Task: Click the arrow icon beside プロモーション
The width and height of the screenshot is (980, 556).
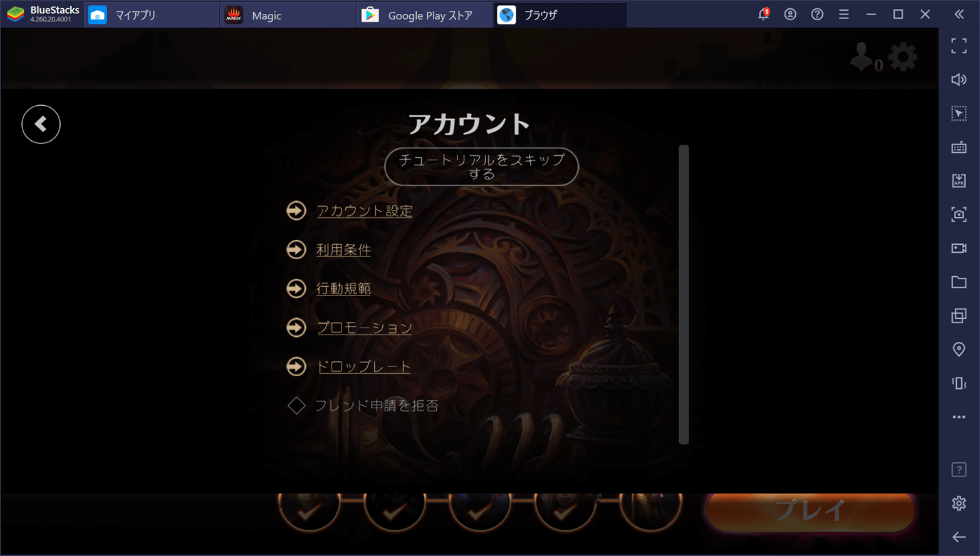Action: coord(296,327)
